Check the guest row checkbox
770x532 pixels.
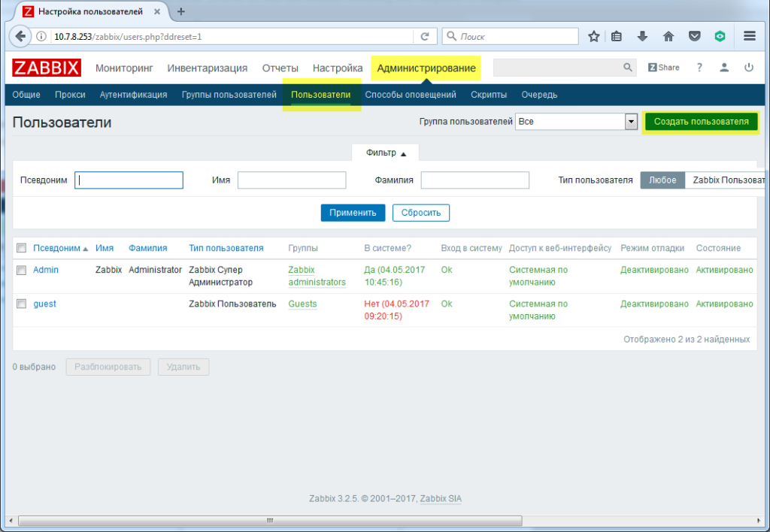[21, 304]
